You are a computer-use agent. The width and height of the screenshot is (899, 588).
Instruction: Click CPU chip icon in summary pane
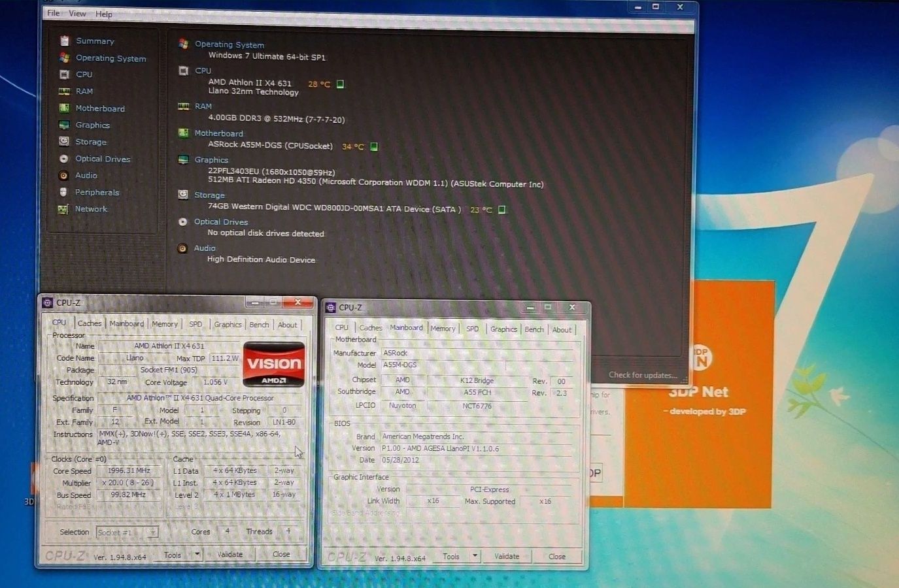[x=184, y=71]
